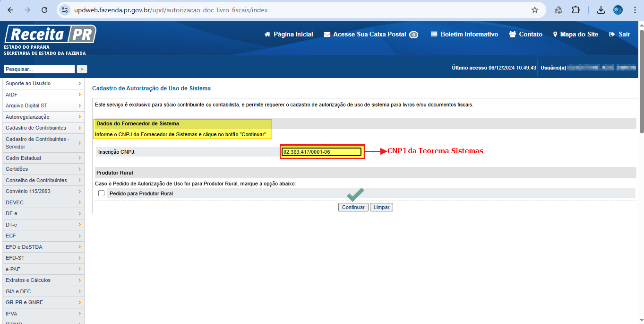
Task: Open the browser extensions puzzle icon
Action: point(575,10)
